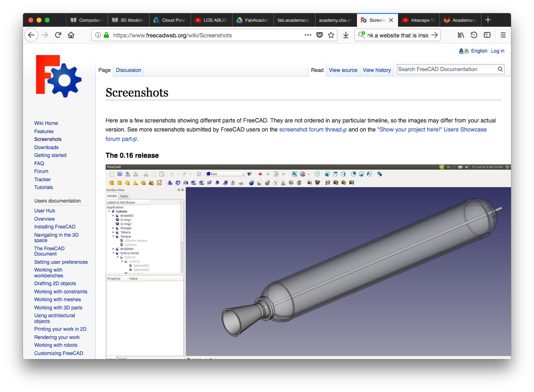
Task: Switch to the fab.academany tab
Action: pyautogui.click(x=294, y=20)
